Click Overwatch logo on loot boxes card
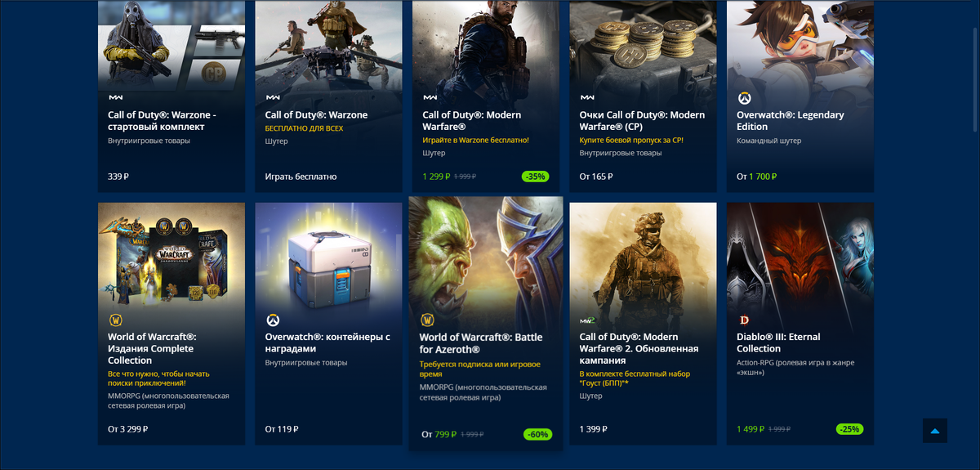 point(273,320)
